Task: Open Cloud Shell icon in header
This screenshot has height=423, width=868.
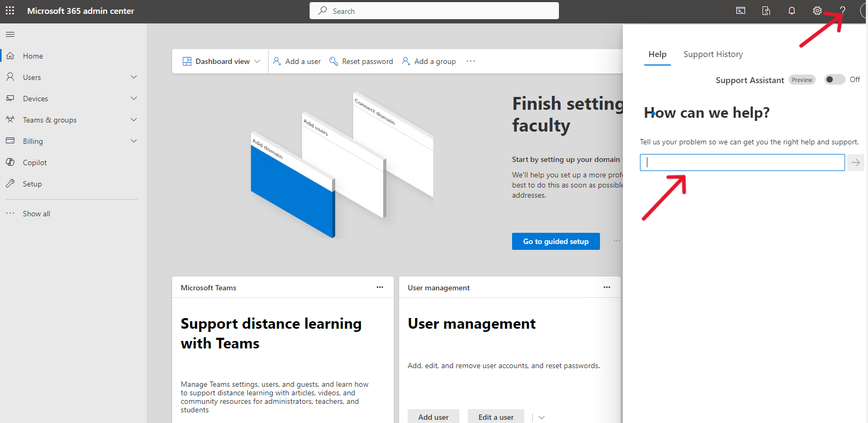Action: click(x=741, y=11)
